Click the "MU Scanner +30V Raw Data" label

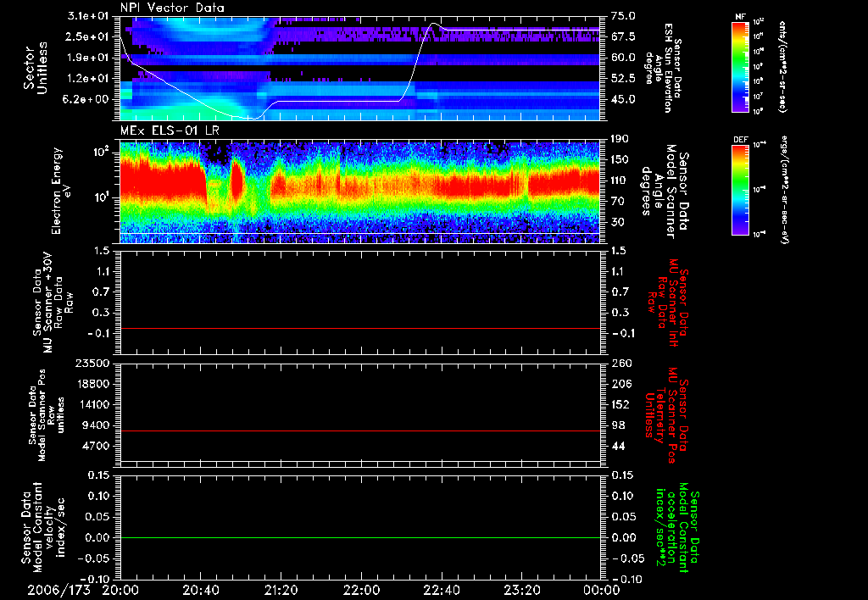[53, 303]
